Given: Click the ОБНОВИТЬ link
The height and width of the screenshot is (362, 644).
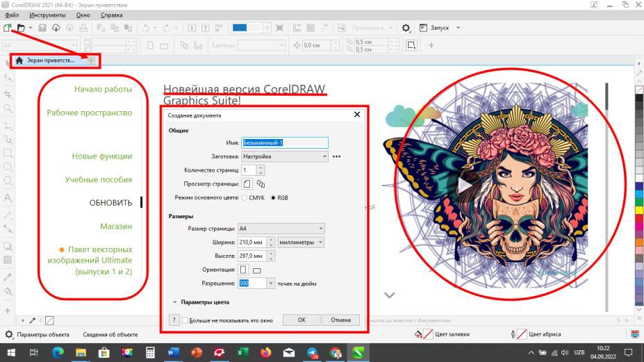Looking at the screenshot, I should (111, 203).
